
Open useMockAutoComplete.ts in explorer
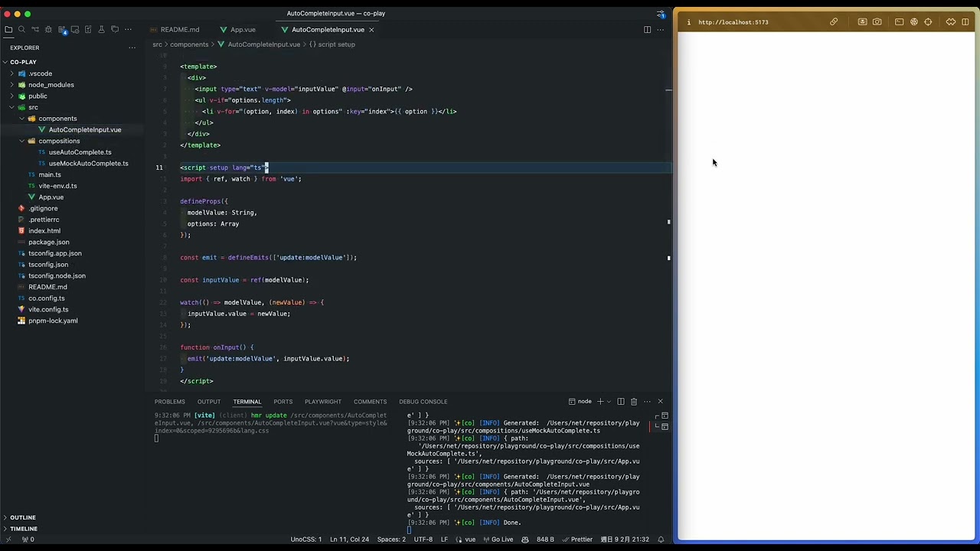tap(88, 164)
